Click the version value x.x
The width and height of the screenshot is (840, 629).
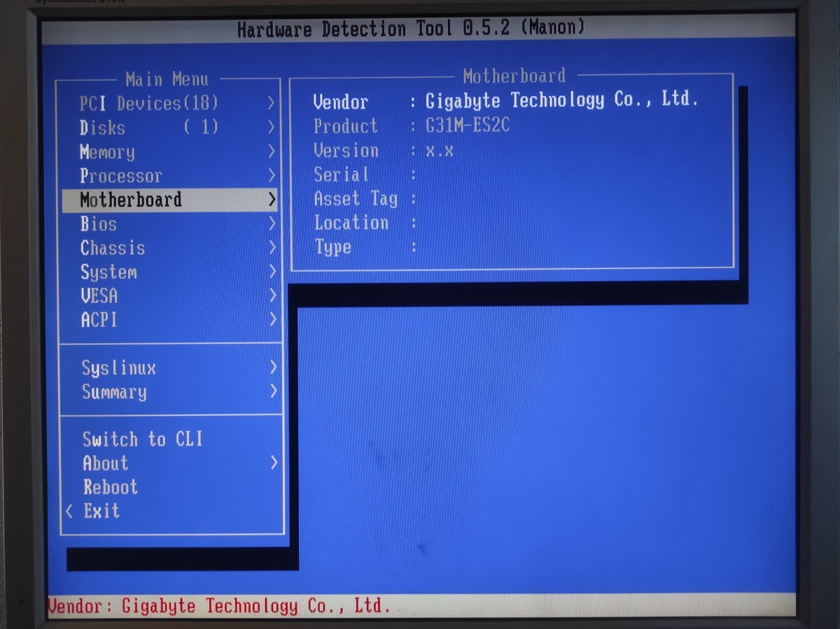tap(440, 151)
